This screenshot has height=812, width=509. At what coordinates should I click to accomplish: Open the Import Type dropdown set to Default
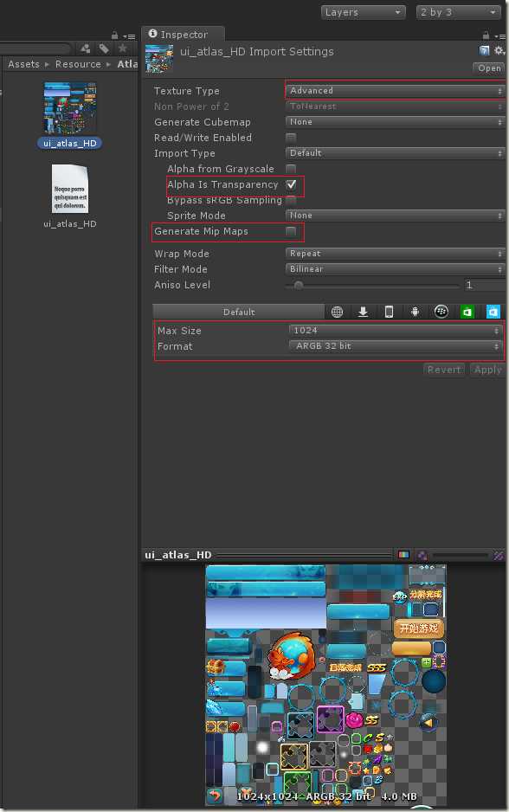[395, 152]
